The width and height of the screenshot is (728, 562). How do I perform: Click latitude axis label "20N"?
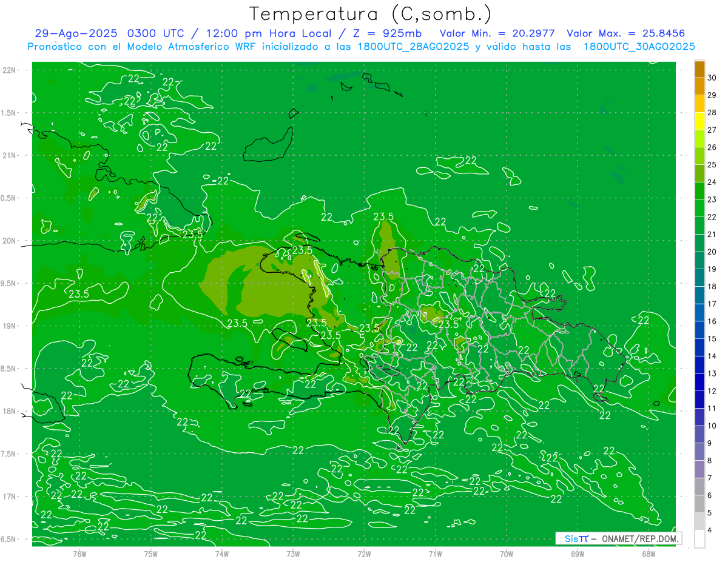click(x=10, y=241)
